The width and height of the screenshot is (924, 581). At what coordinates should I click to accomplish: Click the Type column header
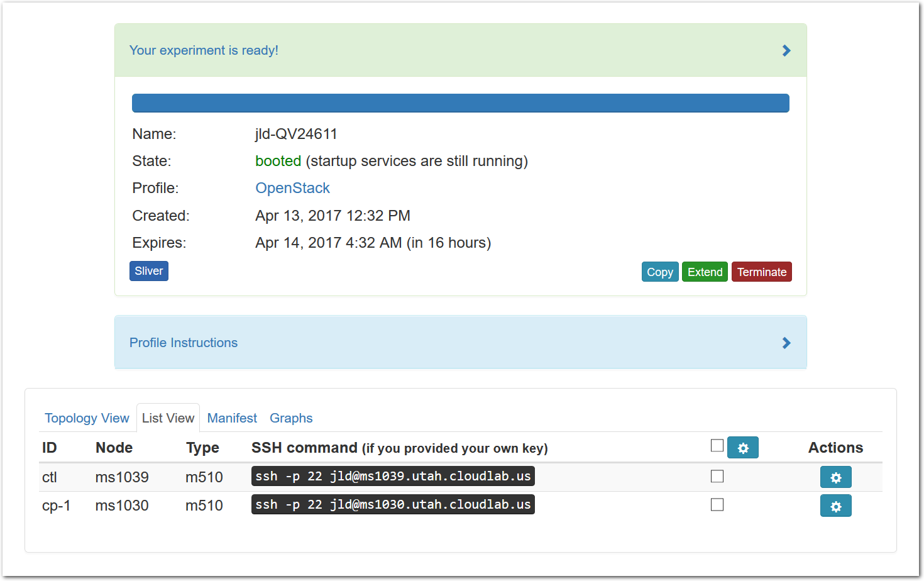(202, 448)
